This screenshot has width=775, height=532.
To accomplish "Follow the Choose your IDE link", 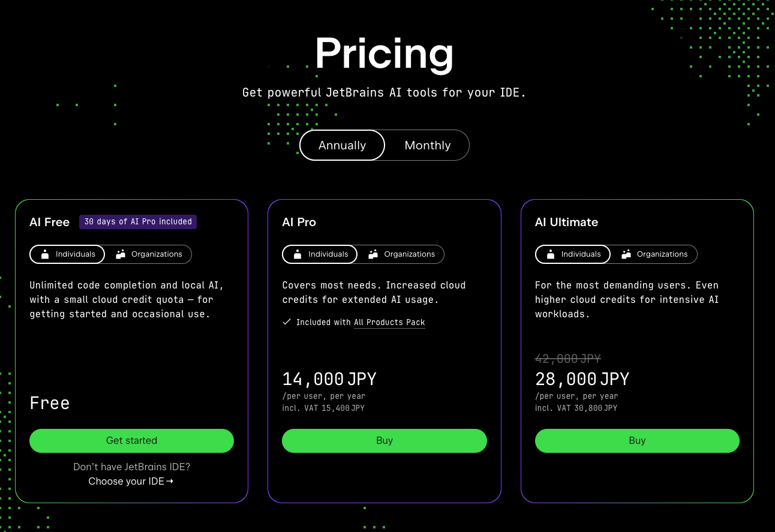I will (131, 481).
